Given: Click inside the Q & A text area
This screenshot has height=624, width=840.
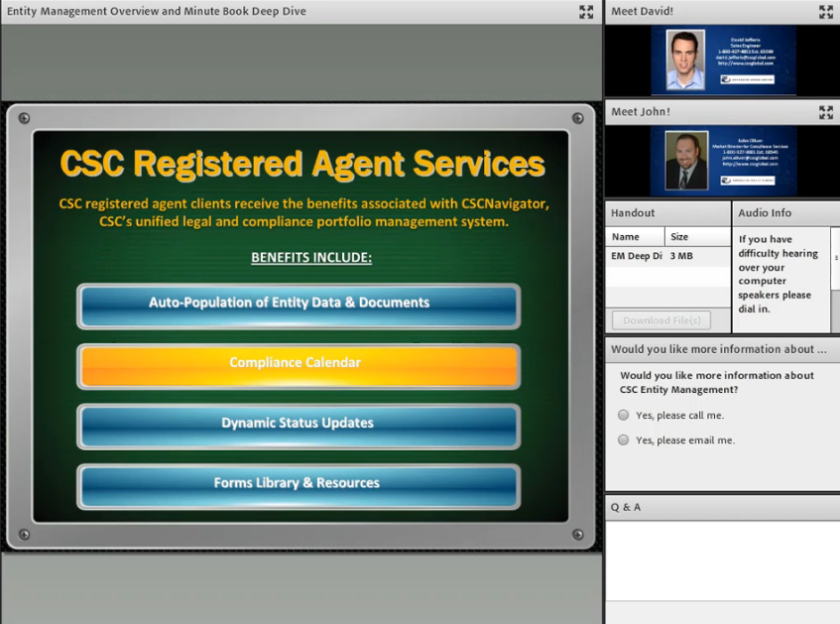Looking at the screenshot, I should click(x=722, y=561).
